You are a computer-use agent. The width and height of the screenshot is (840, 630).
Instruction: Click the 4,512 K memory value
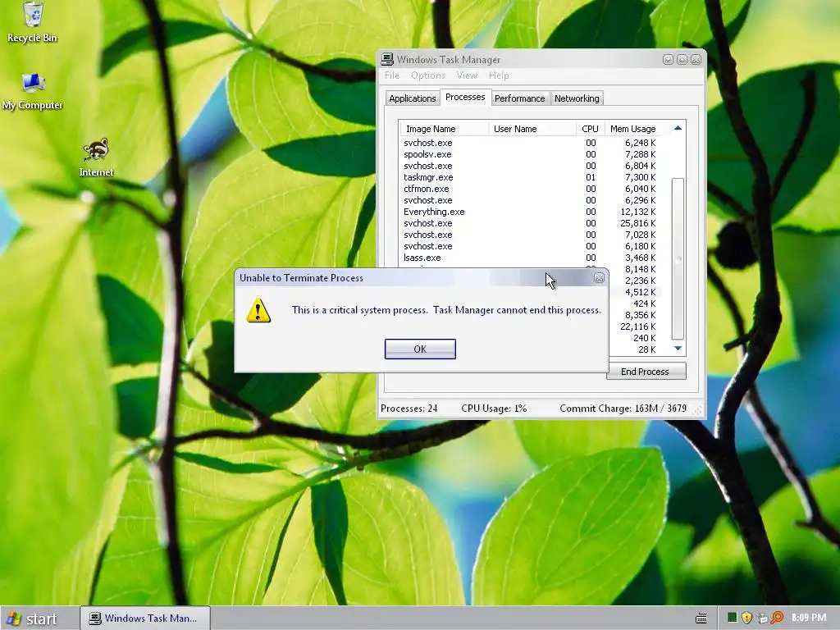[640, 292]
